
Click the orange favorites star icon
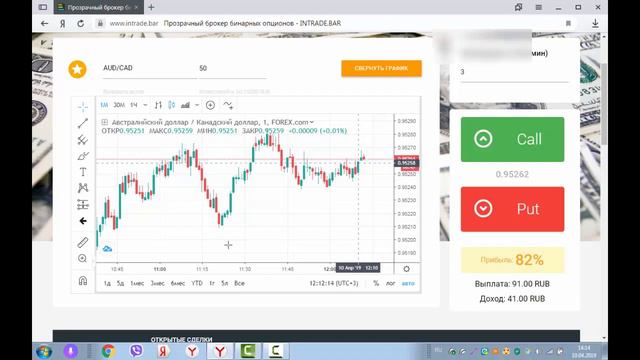tap(78, 69)
